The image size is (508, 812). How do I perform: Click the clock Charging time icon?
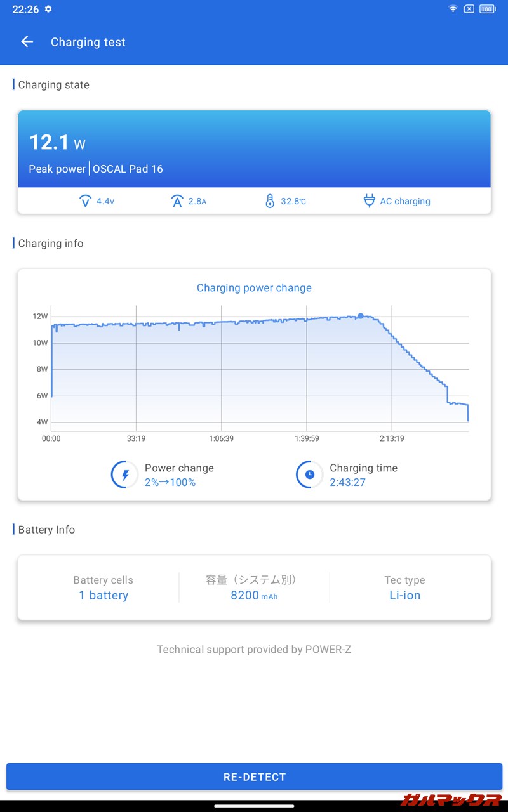pos(309,475)
